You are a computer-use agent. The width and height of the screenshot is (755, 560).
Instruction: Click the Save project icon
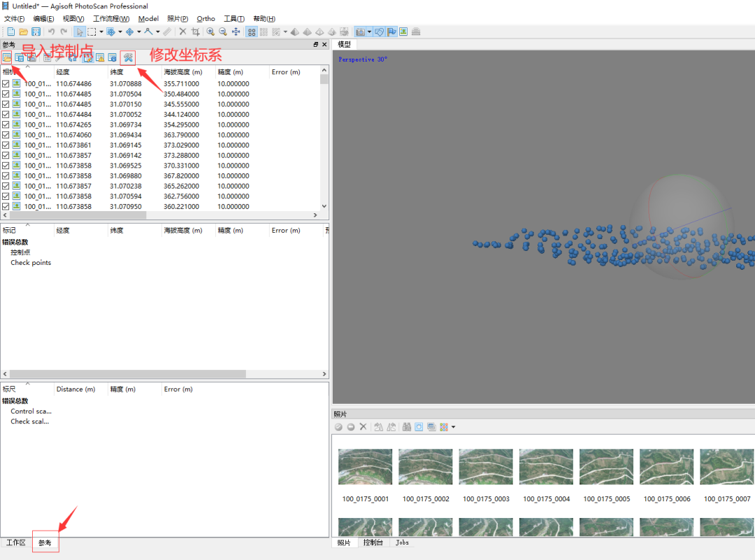pyautogui.click(x=36, y=31)
